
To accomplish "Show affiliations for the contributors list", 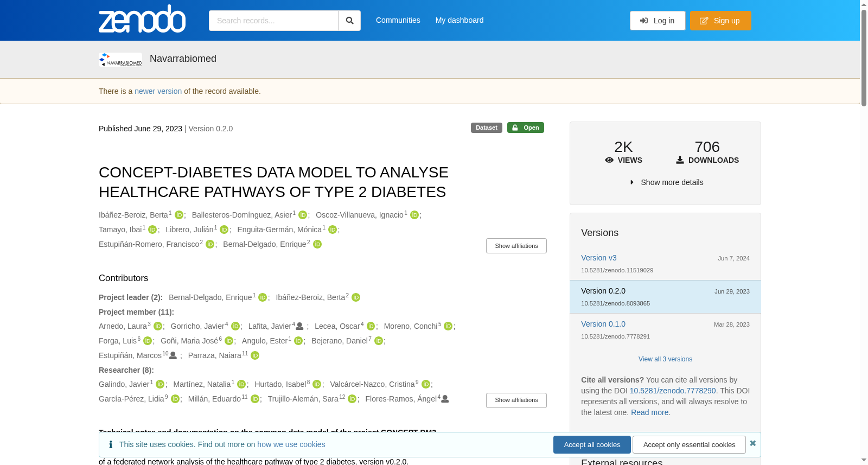I will 516,400.
